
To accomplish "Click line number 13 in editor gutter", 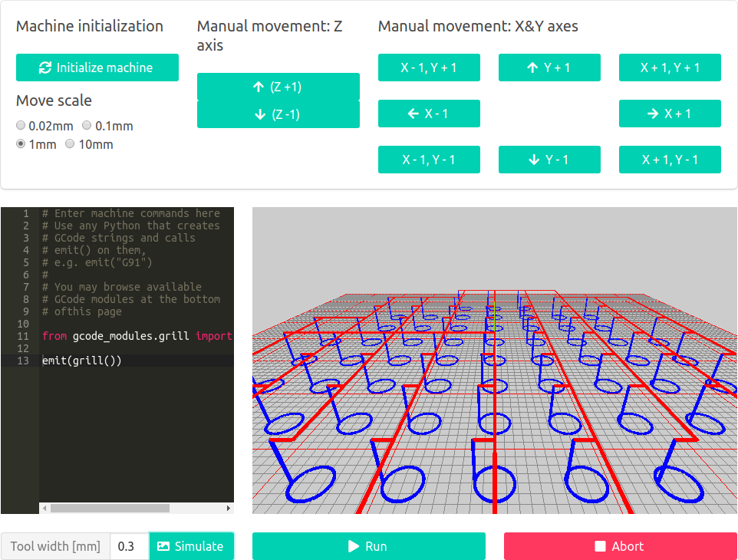I will pyautogui.click(x=23, y=361).
